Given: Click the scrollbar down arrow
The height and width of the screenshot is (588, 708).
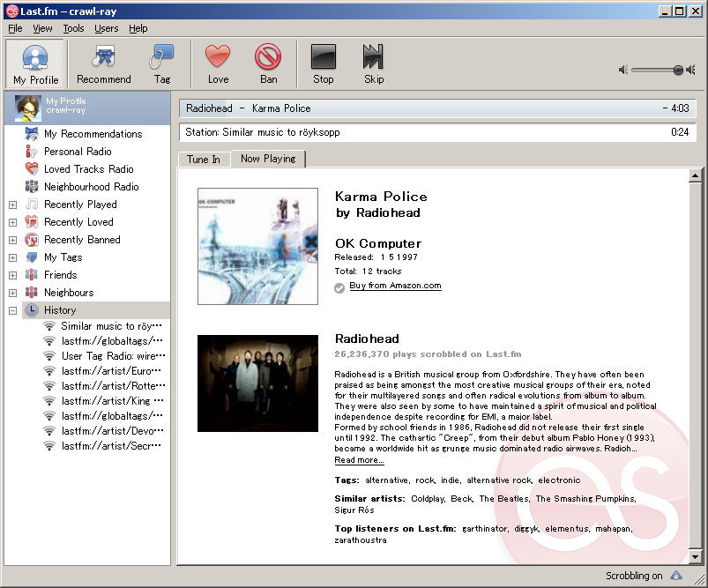Looking at the screenshot, I should click(696, 557).
